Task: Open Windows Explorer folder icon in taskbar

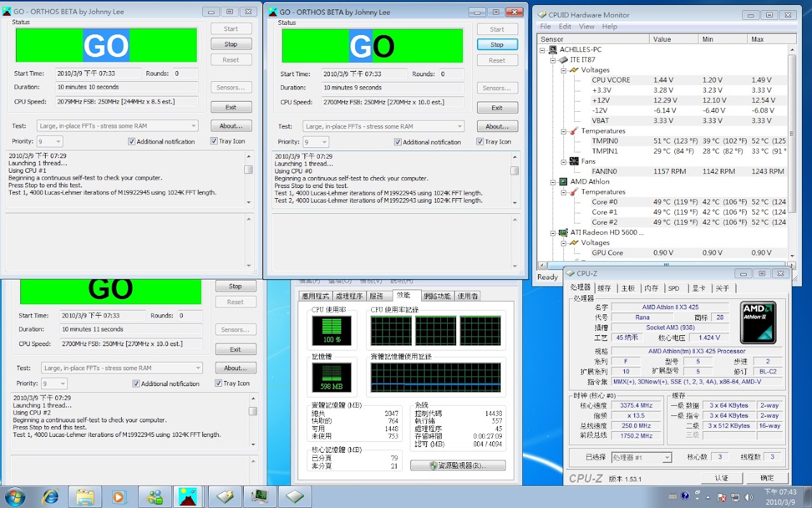Action: pyautogui.click(x=84, y=496)
